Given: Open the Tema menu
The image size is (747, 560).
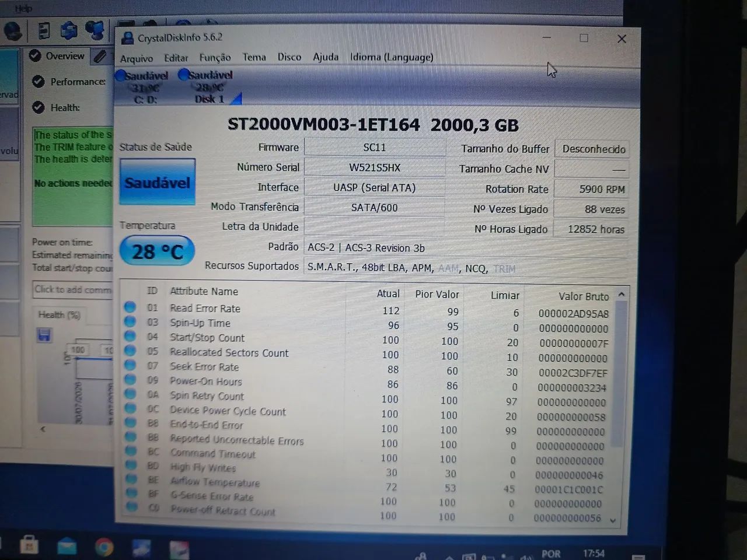Looking at the screenshot, I should point(254,57).
